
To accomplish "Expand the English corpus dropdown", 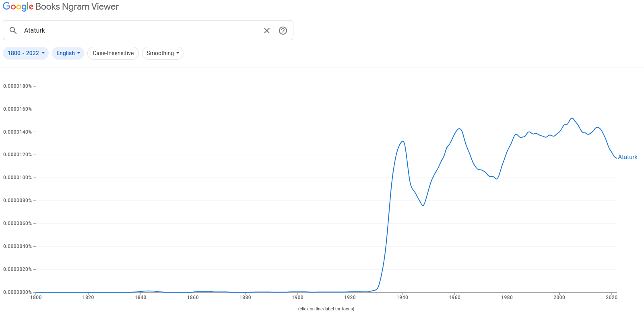I will (68, 53).
